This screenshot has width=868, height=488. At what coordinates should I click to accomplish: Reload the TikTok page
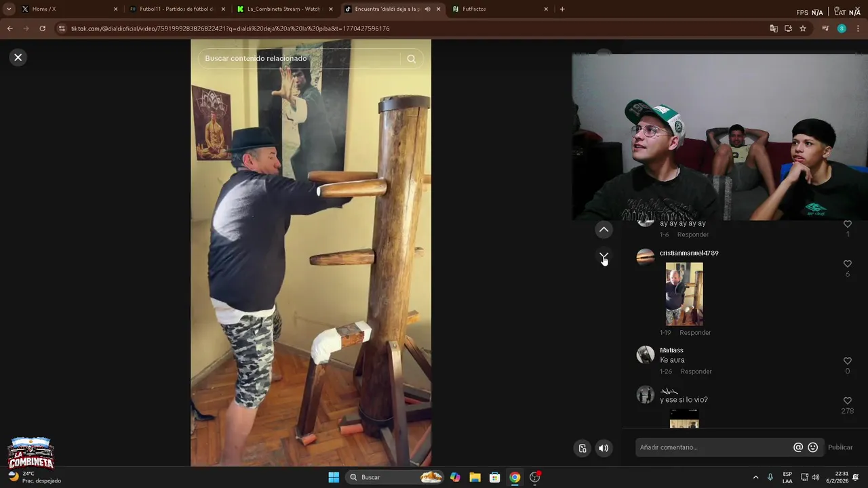click(42, 28)
